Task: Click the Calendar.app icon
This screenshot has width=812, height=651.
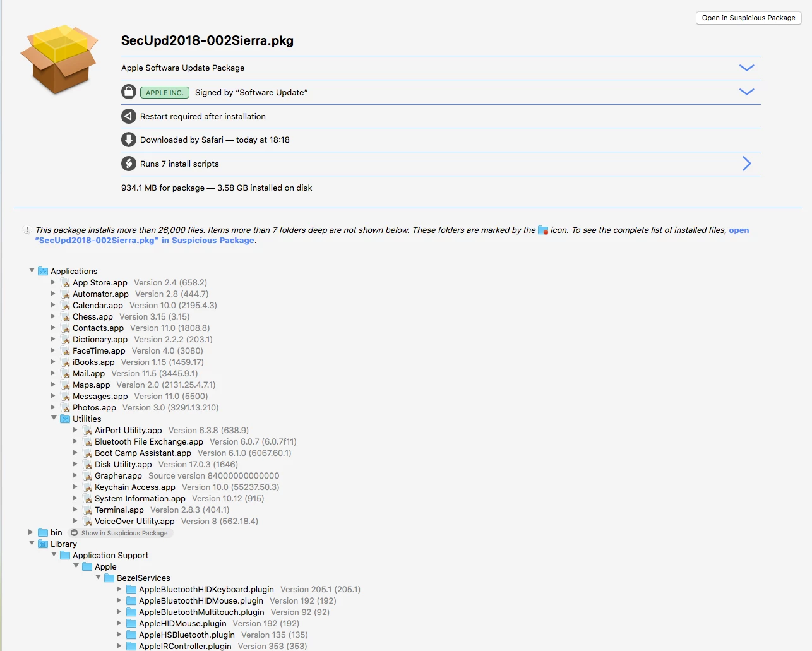Action: (x=65, y=306)
